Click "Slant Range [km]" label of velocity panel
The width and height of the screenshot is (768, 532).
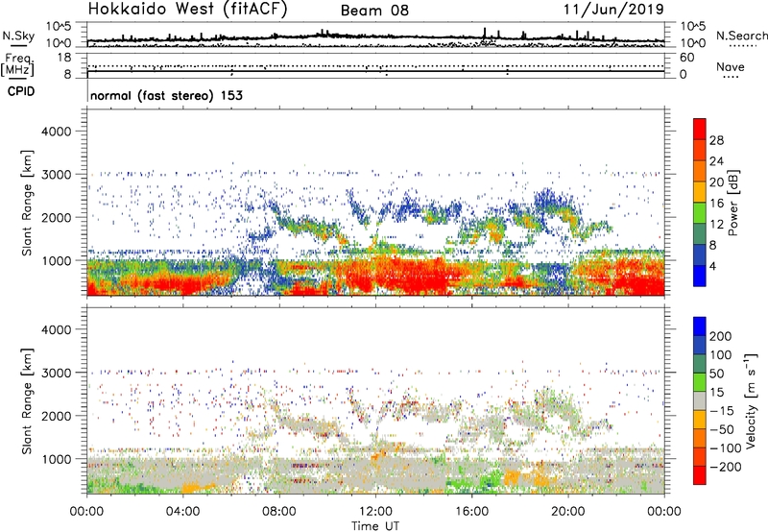tap(27, 401)
